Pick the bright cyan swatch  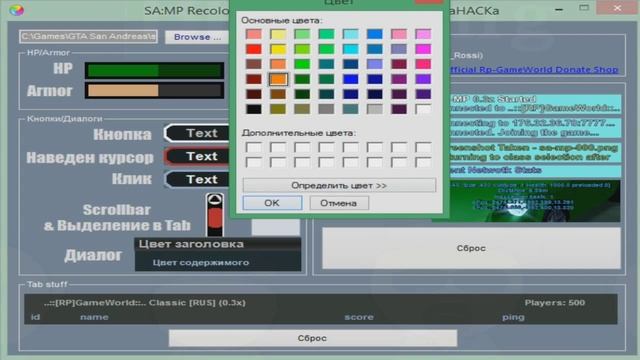pyautogui.click(x=351, y=49)
